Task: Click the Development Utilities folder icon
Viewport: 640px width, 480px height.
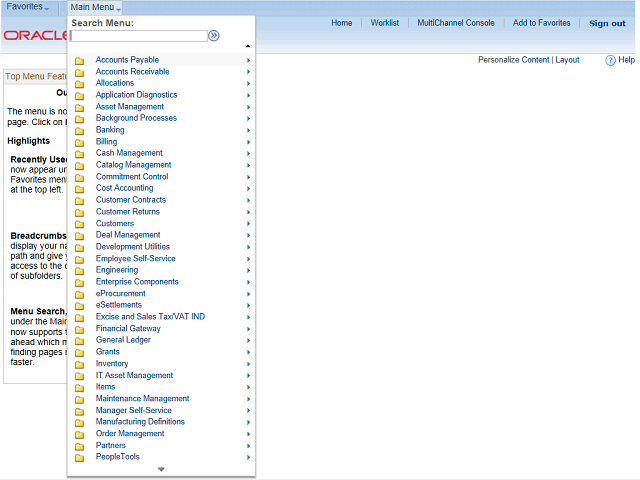Action: click(x=80, y=248)
